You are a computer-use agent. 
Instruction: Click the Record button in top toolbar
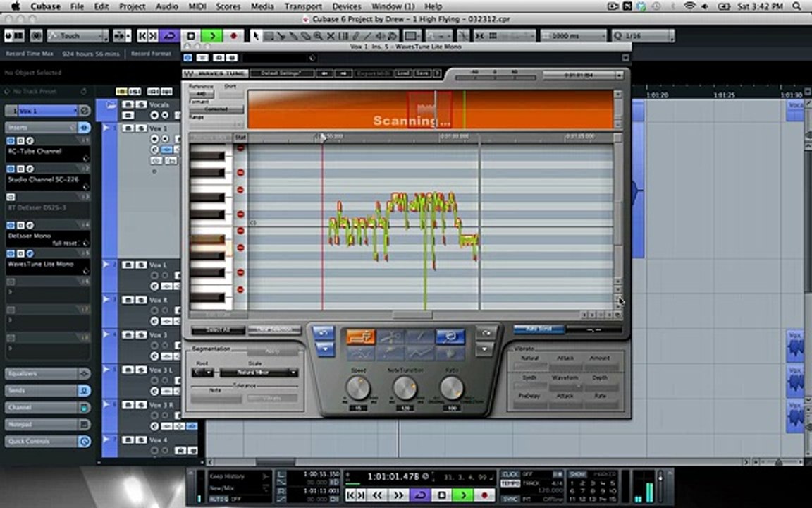233,36
